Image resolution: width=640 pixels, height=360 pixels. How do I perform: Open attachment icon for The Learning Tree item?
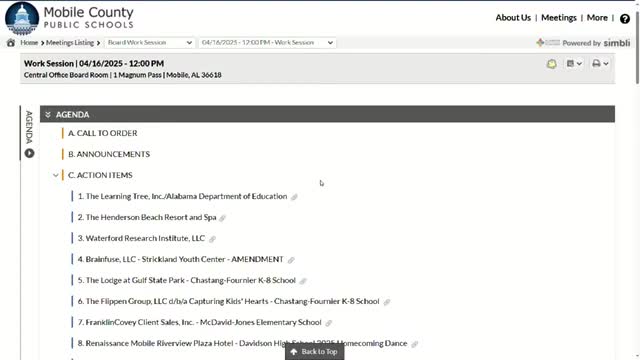pos(294,197)
